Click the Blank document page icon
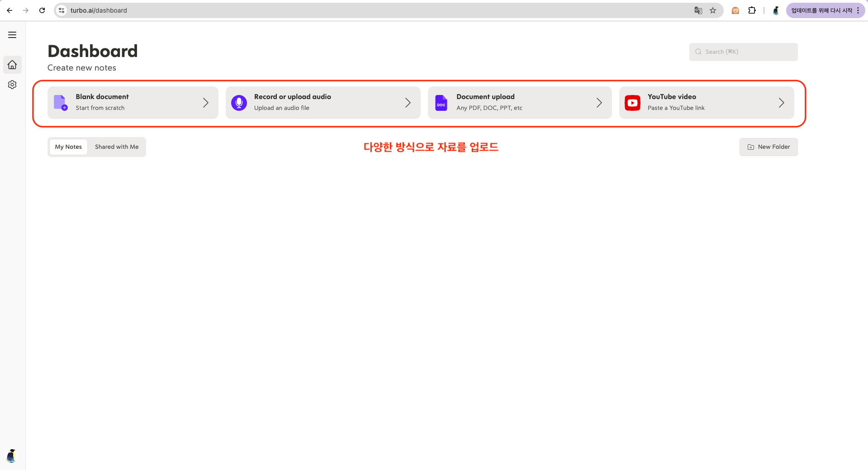This screenshot has width=868, height=470. 60,102
